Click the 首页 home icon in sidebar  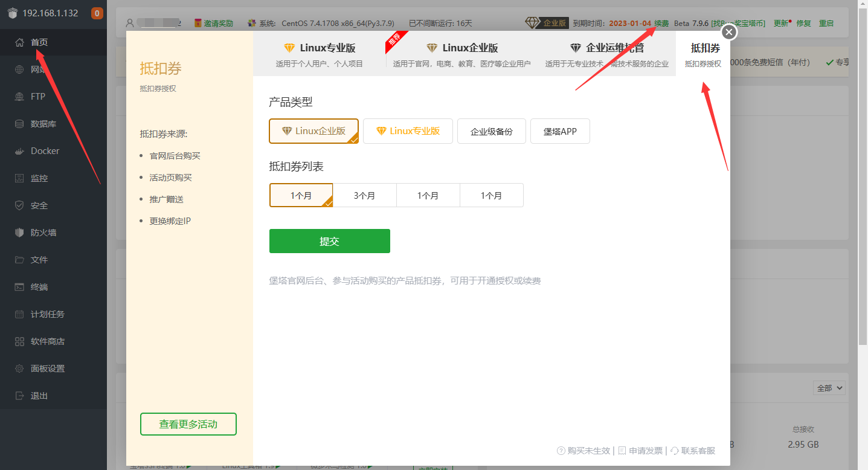click(x=19, y=42)
